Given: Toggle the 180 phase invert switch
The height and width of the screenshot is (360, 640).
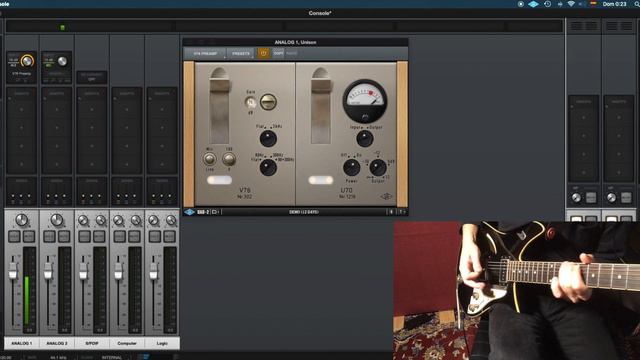Looking at the screenshot, I should click(x=229, y=159).
